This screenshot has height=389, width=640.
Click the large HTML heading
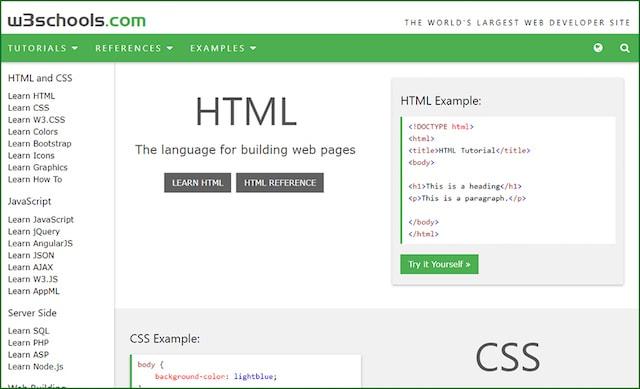coord(246,111)
